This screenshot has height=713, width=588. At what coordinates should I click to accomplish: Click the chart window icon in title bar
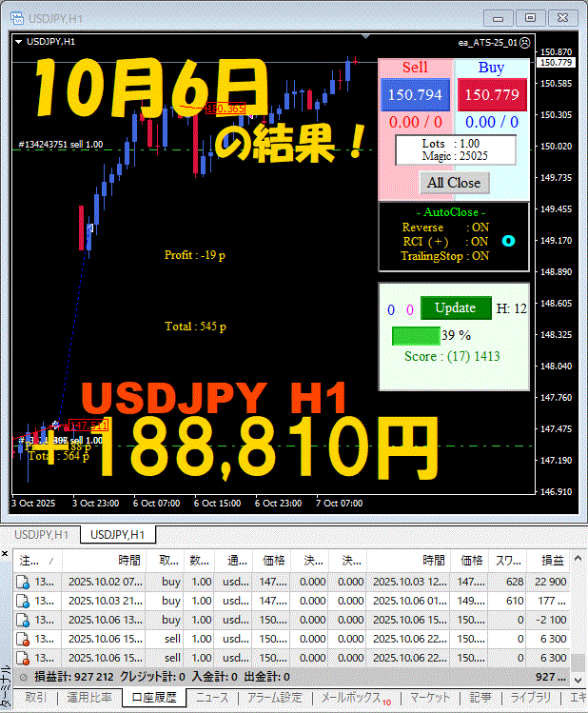tap(17, 18)
